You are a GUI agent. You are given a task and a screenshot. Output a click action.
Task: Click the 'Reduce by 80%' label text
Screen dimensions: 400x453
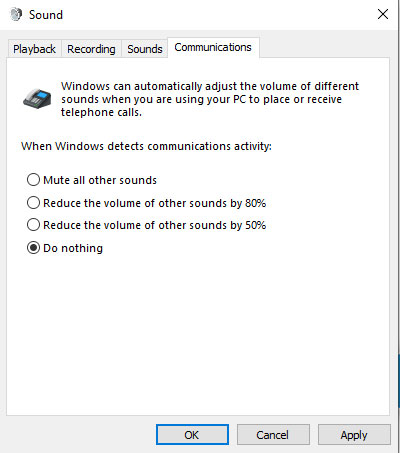pos(155,203)
